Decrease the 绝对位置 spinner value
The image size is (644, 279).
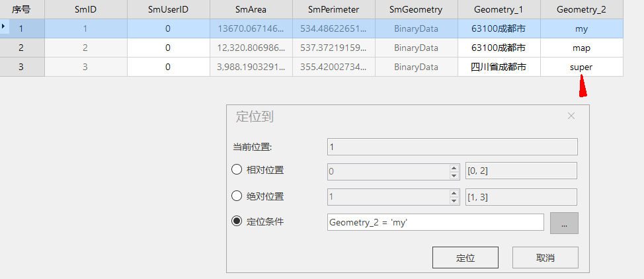click(x=454, y=201)
